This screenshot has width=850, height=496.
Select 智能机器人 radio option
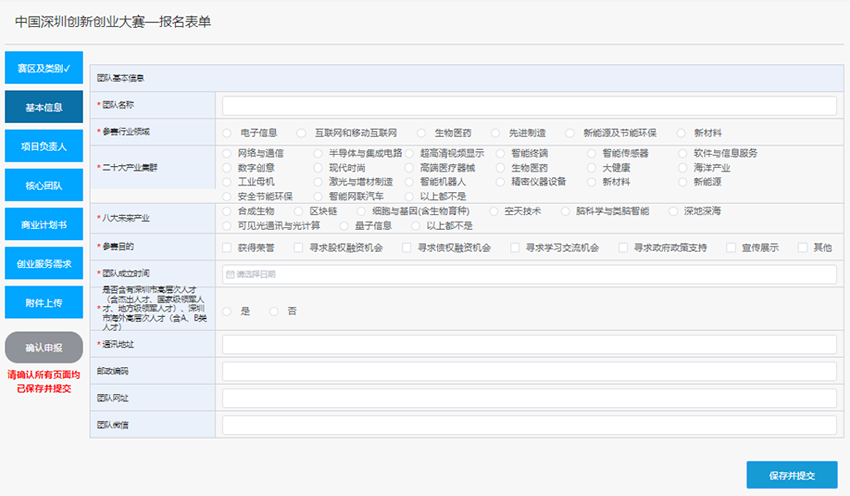point(409,182)
